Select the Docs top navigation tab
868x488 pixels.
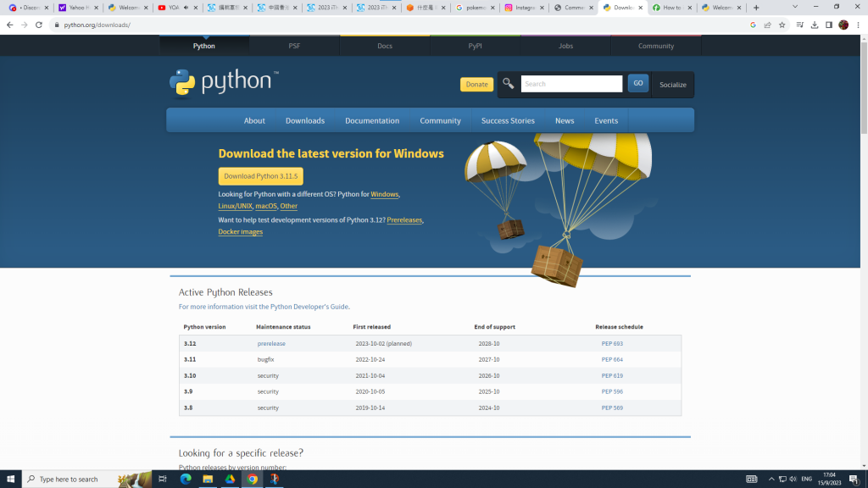click(x=385, y=46)
